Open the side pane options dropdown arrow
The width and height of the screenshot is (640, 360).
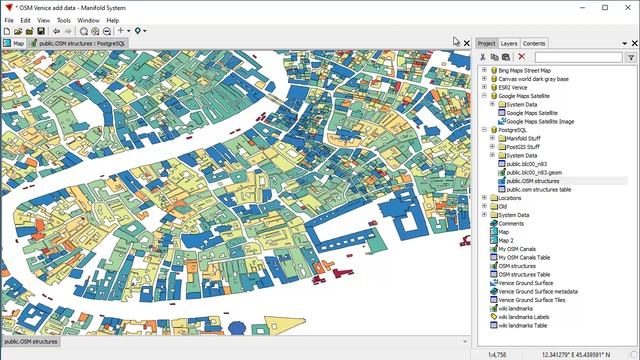(x=624, y=43)
